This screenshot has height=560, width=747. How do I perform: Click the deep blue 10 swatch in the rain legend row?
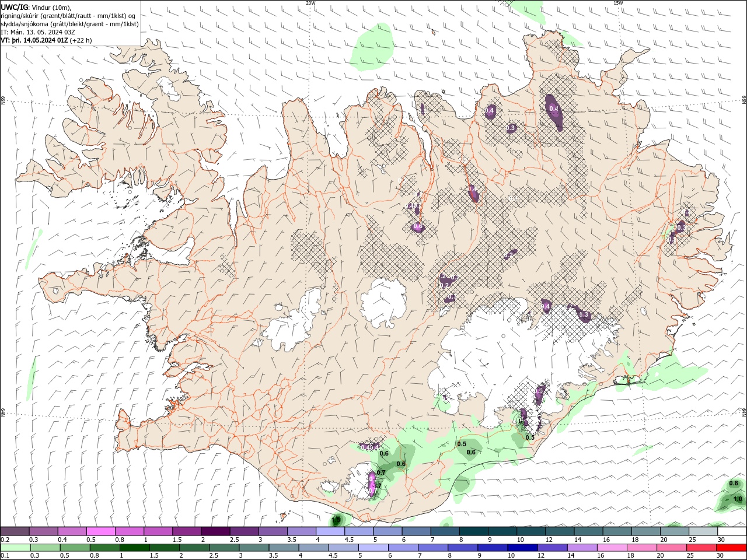click(522, 548)
